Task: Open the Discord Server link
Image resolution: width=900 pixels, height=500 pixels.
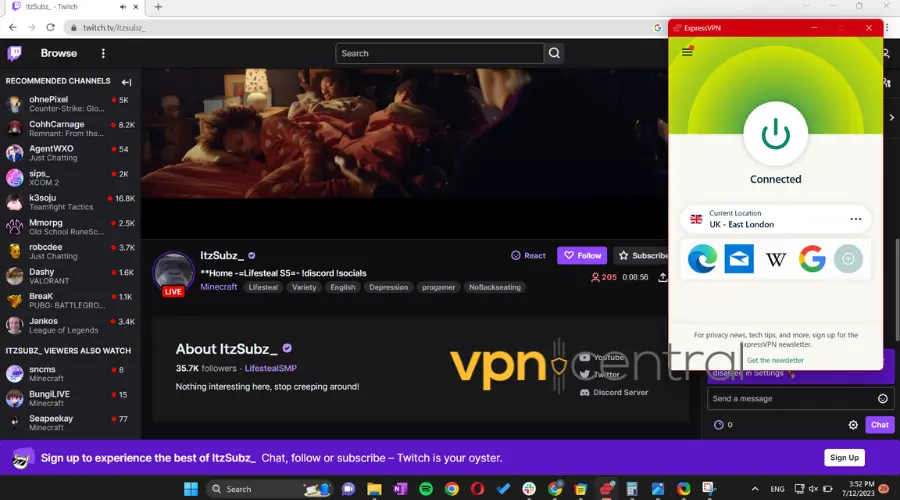Action: [x=614, y=393]
